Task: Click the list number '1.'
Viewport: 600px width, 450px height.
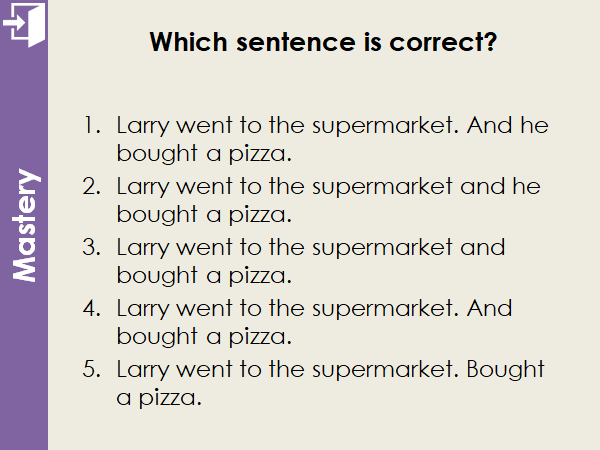Action: click(x=93, y=127)
